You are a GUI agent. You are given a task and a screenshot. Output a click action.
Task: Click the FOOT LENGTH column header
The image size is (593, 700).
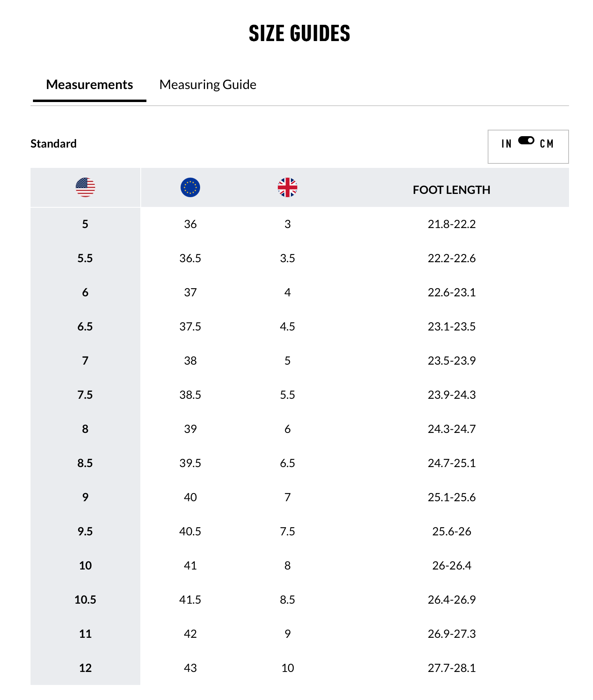click(x=451, y=190)
